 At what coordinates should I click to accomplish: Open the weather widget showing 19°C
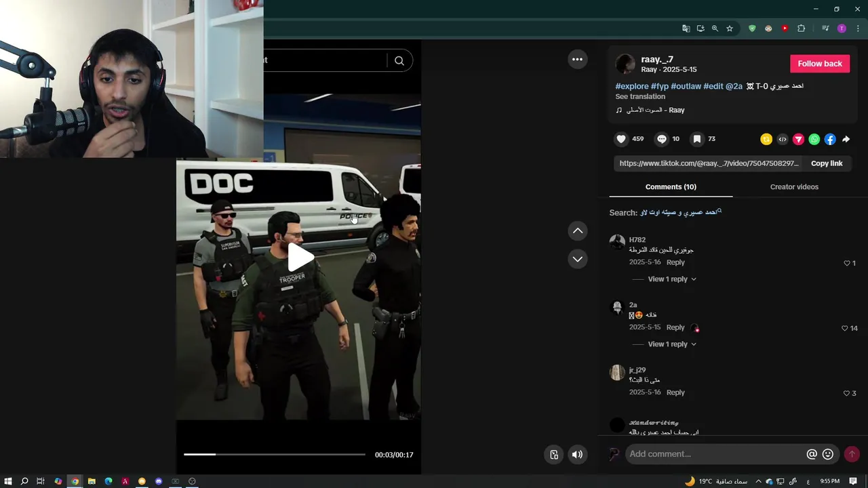(x=716, y=481)
